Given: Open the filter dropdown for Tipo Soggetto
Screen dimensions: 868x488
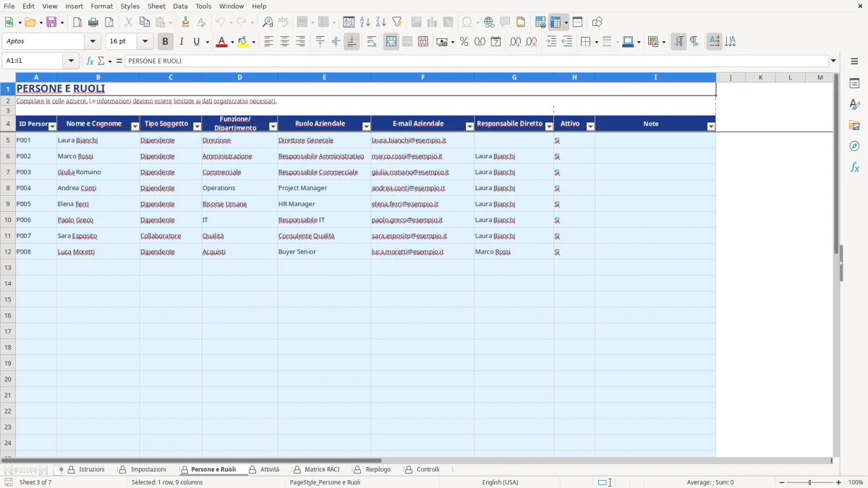Looking at the screenshot, I should (197, 127).
